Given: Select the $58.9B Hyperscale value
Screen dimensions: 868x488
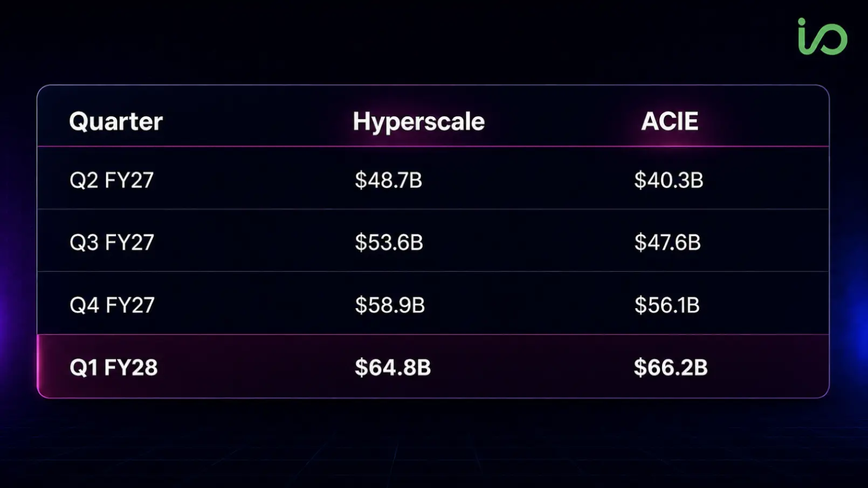Looking at the screenshot, I should (390, 305).
